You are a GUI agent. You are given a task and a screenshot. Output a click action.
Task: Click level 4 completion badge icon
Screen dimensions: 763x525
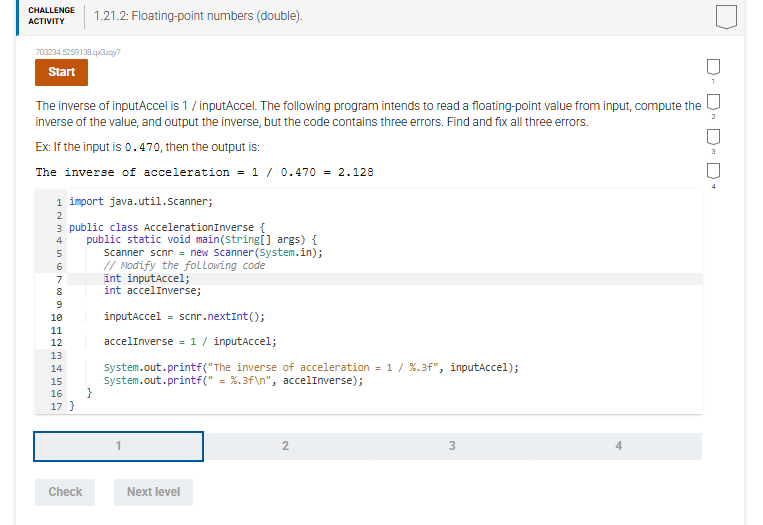click(x=713, y=171)
